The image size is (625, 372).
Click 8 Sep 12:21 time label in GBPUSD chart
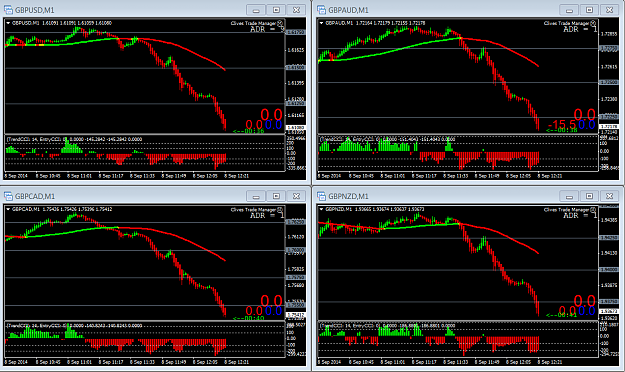pos(237,175)
